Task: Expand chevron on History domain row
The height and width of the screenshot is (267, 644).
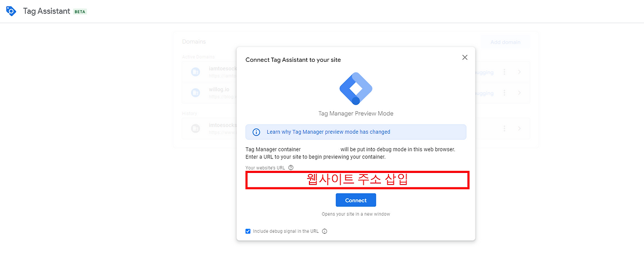Action: pyautogui.click(x=519, y=128)
